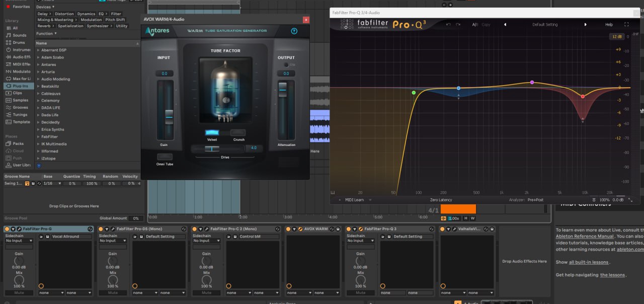The width and height of the screenshot is (644, 304).
Task: Open the Clips browser category
Action: coord(15,93)
